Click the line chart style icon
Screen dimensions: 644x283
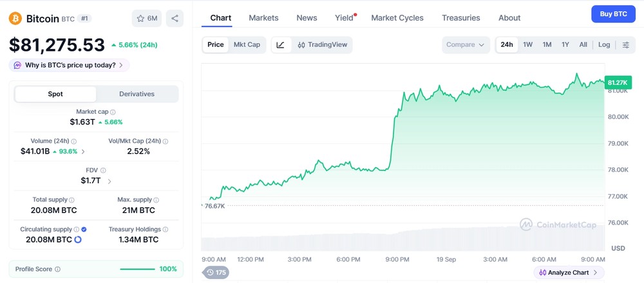tap(281, 45)
